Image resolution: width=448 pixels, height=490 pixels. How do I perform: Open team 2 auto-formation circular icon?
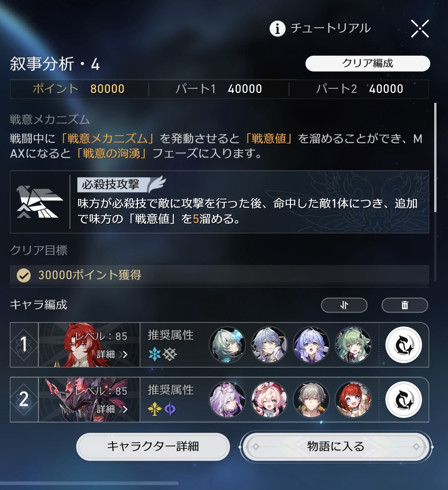pos(404,399)
